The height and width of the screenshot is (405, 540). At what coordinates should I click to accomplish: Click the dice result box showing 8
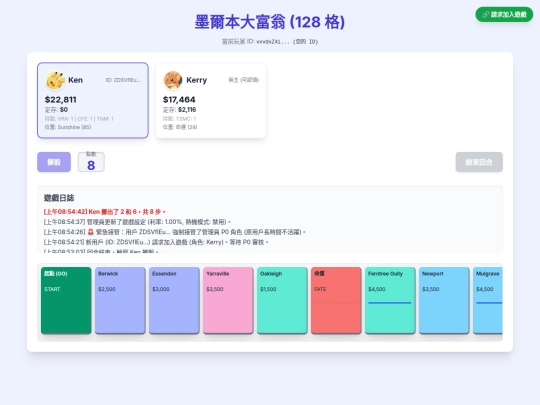[91, 162]
